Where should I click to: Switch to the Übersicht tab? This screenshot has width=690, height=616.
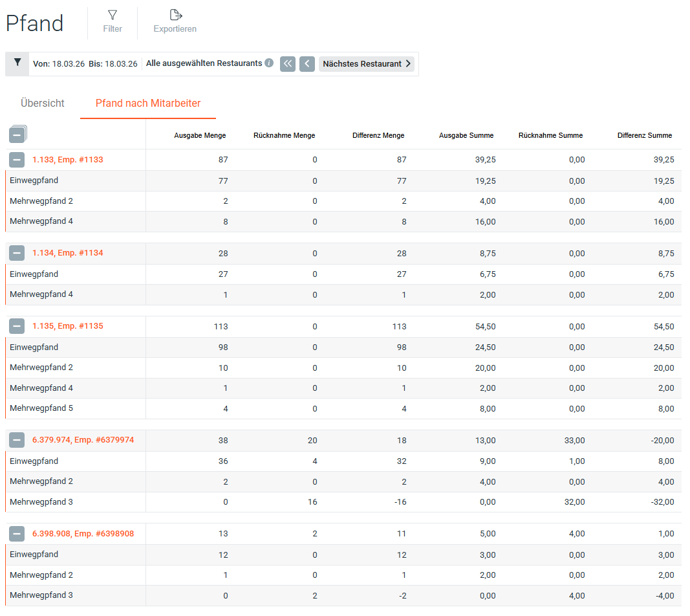click(42, 103)
